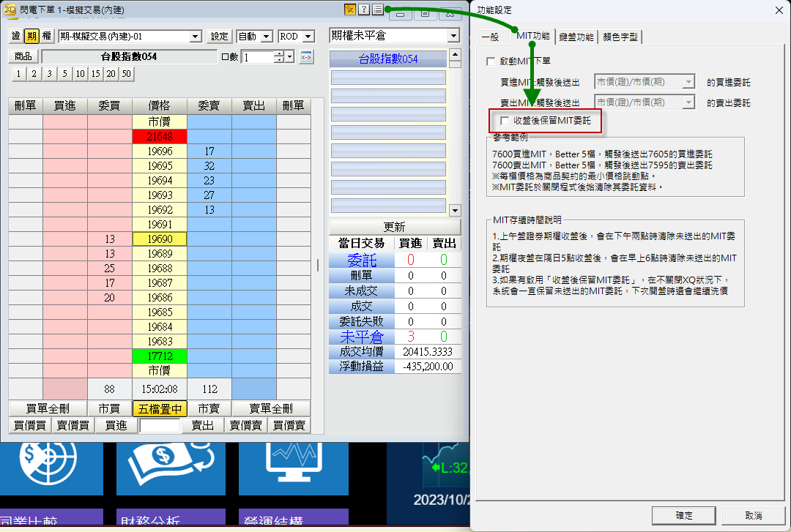
Task: Switch to the 顏色字型 tab
Action: click(621, 37)
